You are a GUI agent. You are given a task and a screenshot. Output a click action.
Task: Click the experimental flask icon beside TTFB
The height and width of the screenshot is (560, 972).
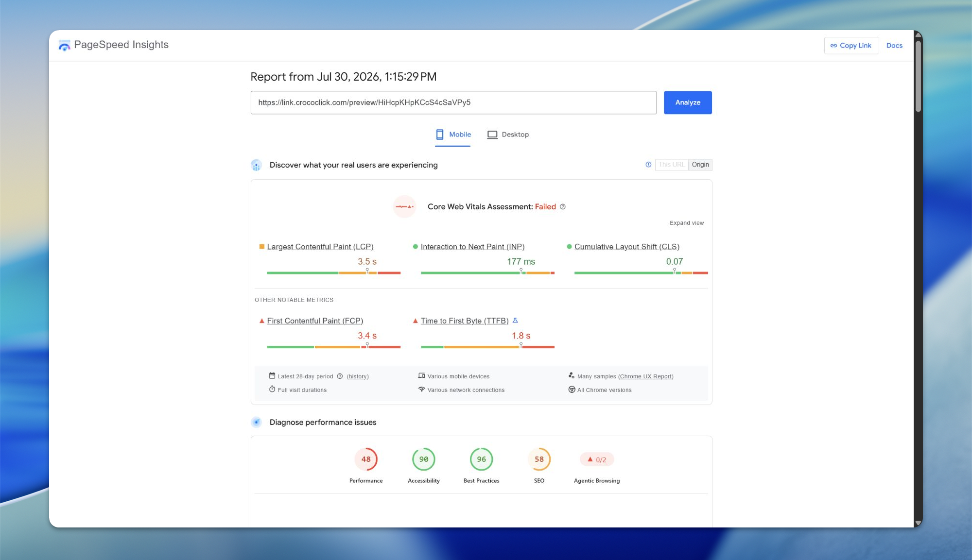515,321
